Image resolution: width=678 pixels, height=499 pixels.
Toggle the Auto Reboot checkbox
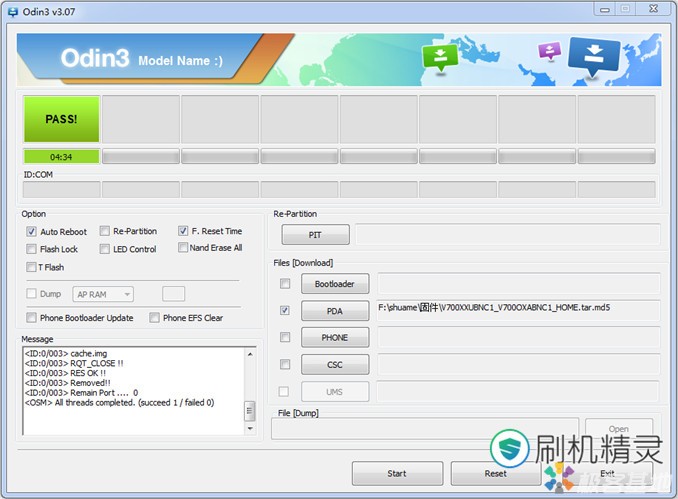(31, 231)
